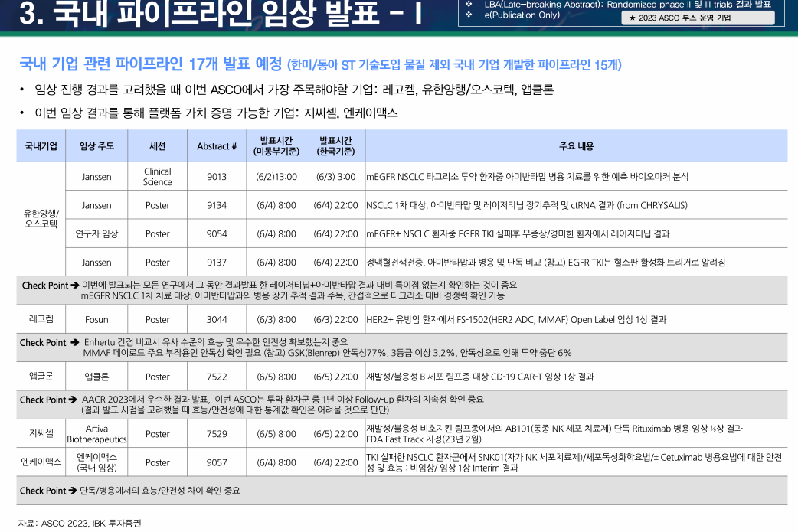Click the '연구자 임상' lead cell
Viewport: 798px width, 532px height.
click(96, 233)
